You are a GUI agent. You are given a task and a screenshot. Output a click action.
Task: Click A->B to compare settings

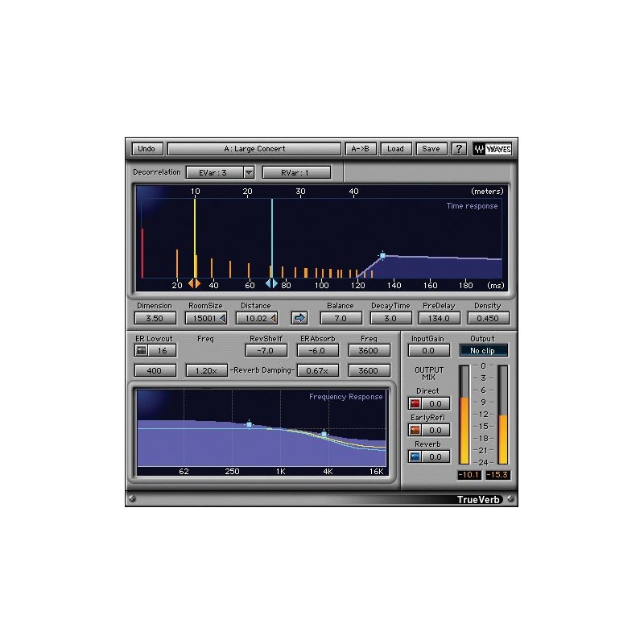(361, 149)
